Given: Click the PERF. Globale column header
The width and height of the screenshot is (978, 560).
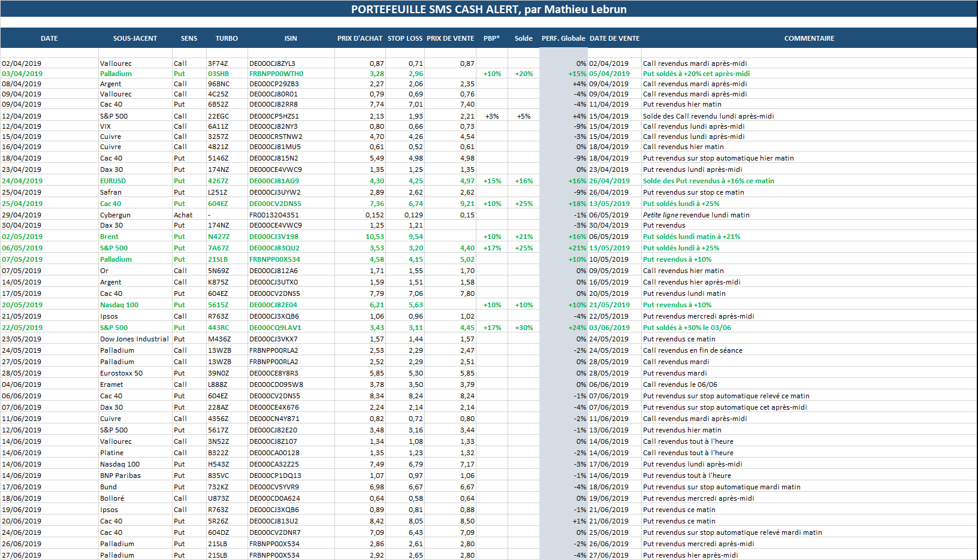Looking at the screenshot, I should [x=563, y=38].
